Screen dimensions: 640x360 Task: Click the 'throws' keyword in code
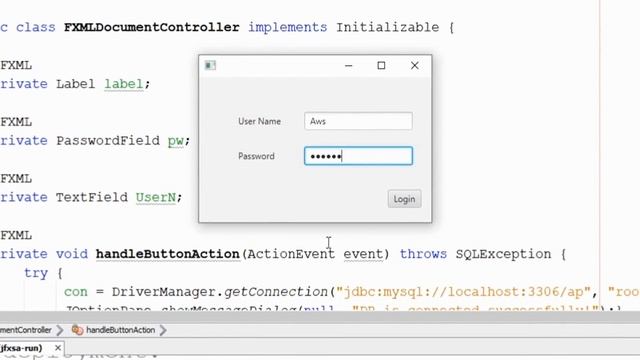click(423, 254)
